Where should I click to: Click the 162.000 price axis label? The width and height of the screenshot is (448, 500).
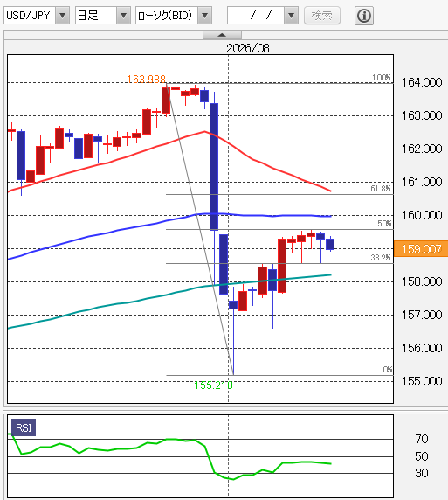422,149
